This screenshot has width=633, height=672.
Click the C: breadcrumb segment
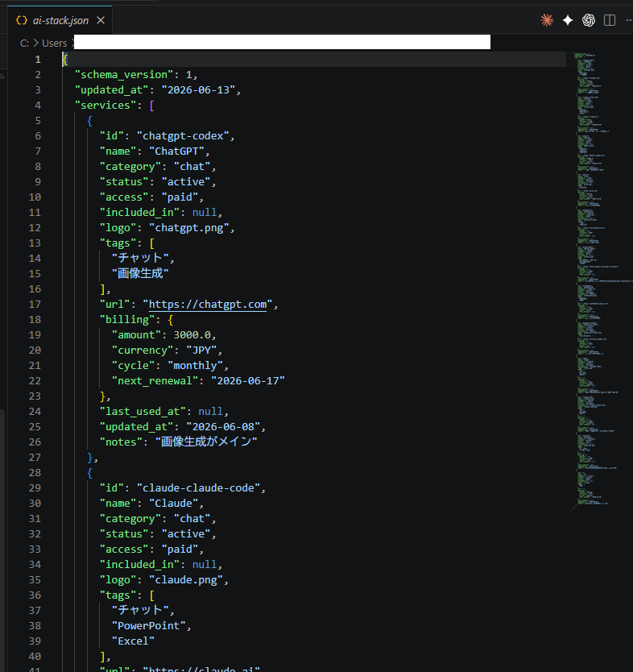pyautogui.click(x=24, y=44)
